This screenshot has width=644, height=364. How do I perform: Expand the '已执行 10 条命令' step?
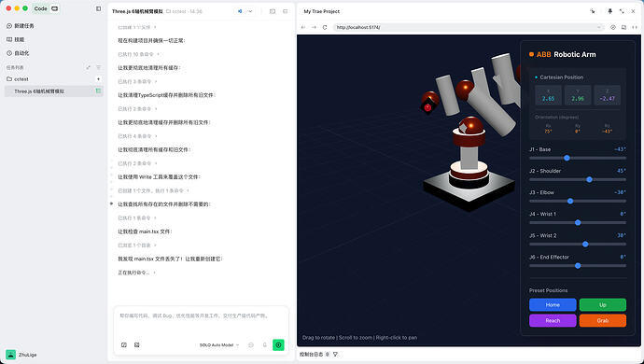click(x=138, y=54)
